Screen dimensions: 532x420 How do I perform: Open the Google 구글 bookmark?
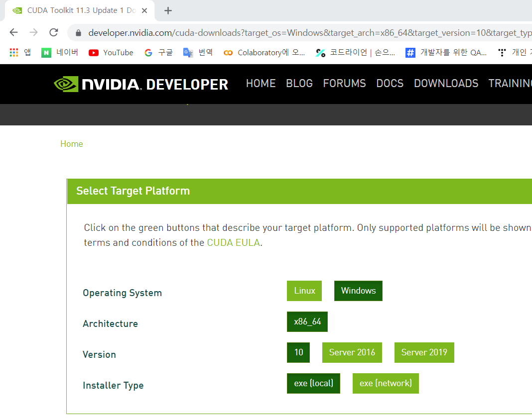(158, 53)
